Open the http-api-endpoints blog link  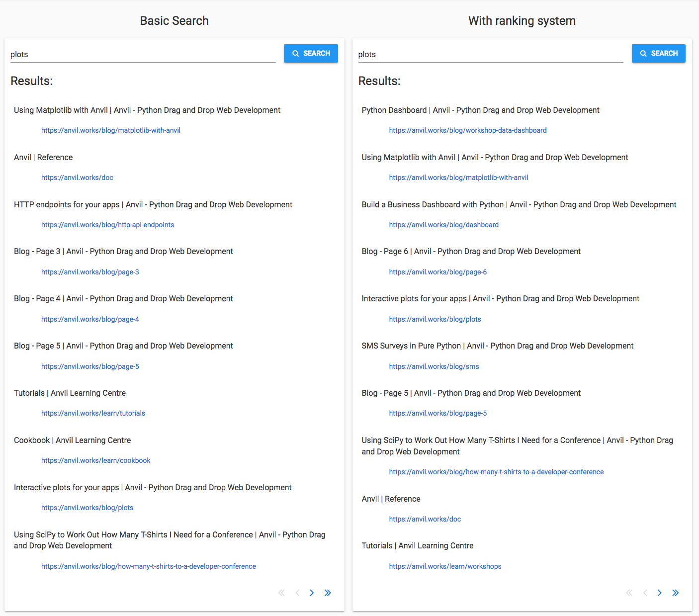(x=107, y=225)
